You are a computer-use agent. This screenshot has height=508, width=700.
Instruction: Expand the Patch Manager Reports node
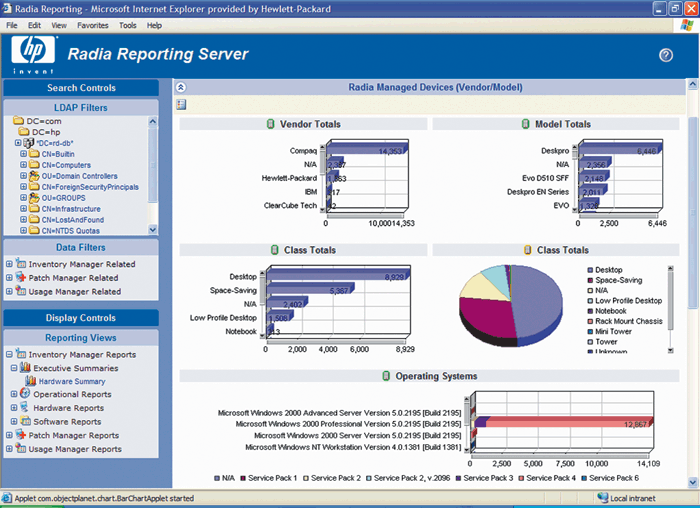pos(9,435)
